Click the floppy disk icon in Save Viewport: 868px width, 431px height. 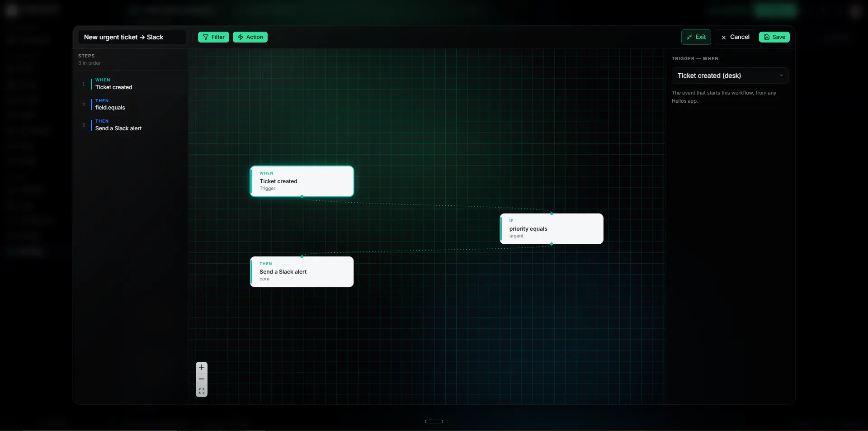pos(767,37)
